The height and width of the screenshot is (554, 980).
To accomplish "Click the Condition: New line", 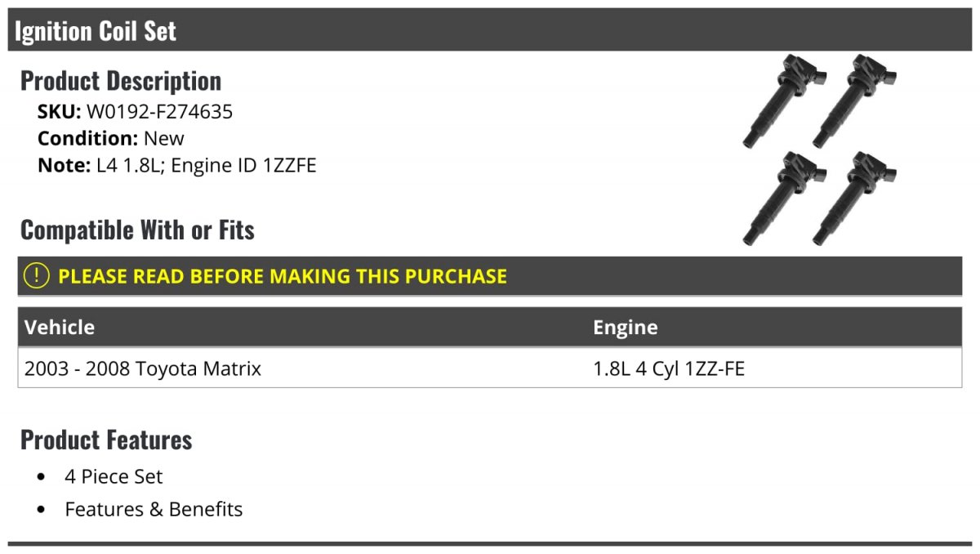I will tap(111, 138).
